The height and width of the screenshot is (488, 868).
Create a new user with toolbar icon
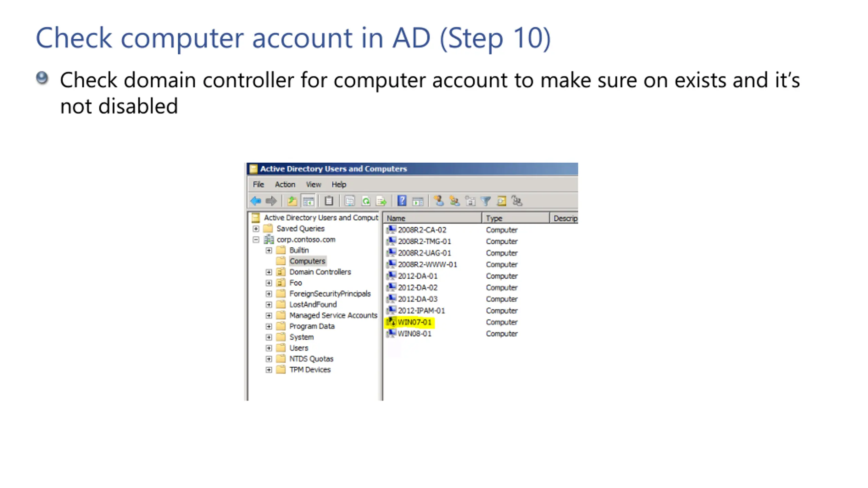click(x=439, y=201)
